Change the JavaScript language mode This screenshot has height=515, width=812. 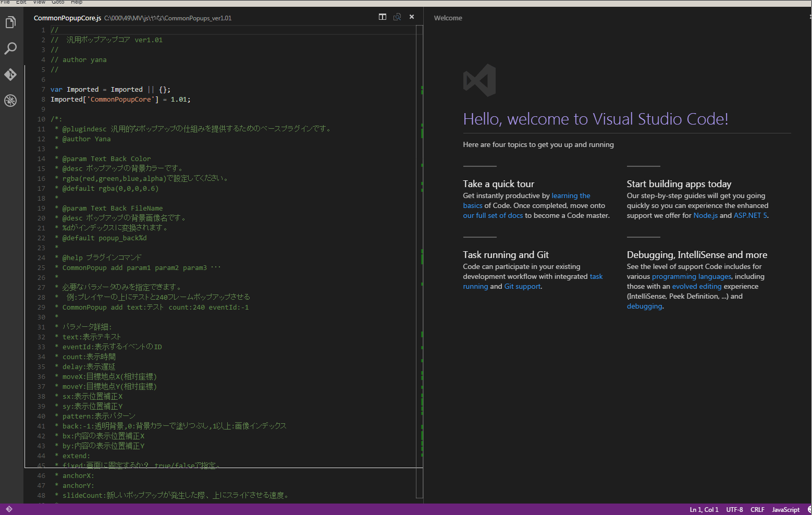click(785, 510)
